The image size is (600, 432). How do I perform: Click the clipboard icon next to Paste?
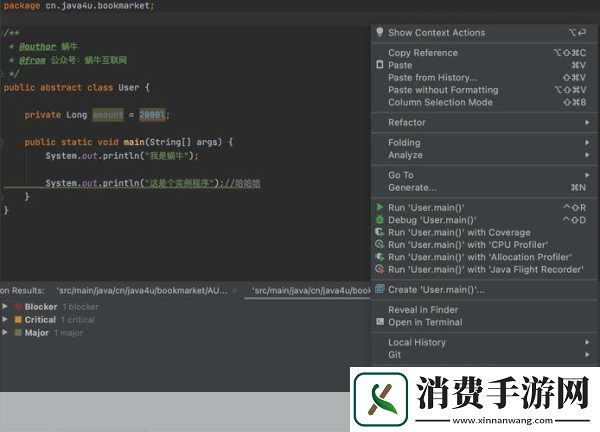click(380, 65)
